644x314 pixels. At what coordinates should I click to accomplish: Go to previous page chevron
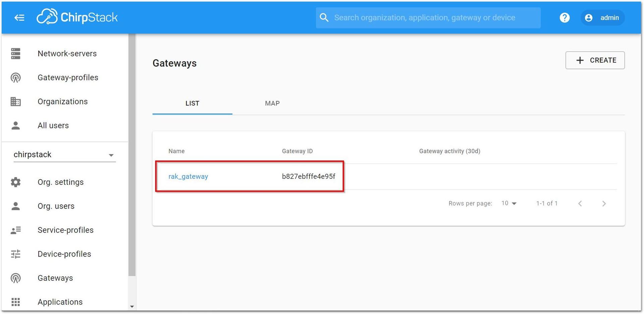coord(580,204)
